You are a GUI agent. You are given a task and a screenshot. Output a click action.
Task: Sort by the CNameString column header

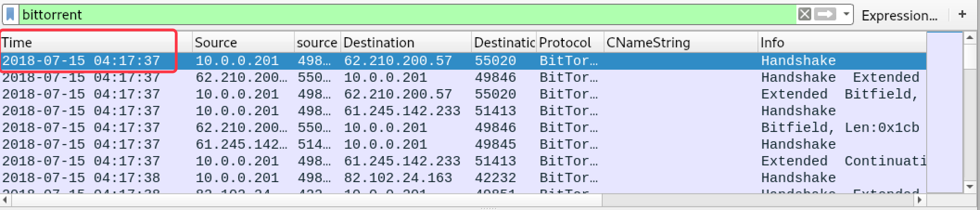click(x=681, y=42)
